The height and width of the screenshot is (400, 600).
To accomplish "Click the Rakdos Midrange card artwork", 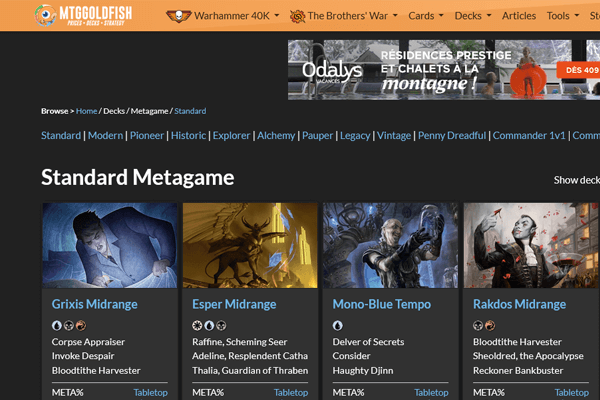I will 532,245.
